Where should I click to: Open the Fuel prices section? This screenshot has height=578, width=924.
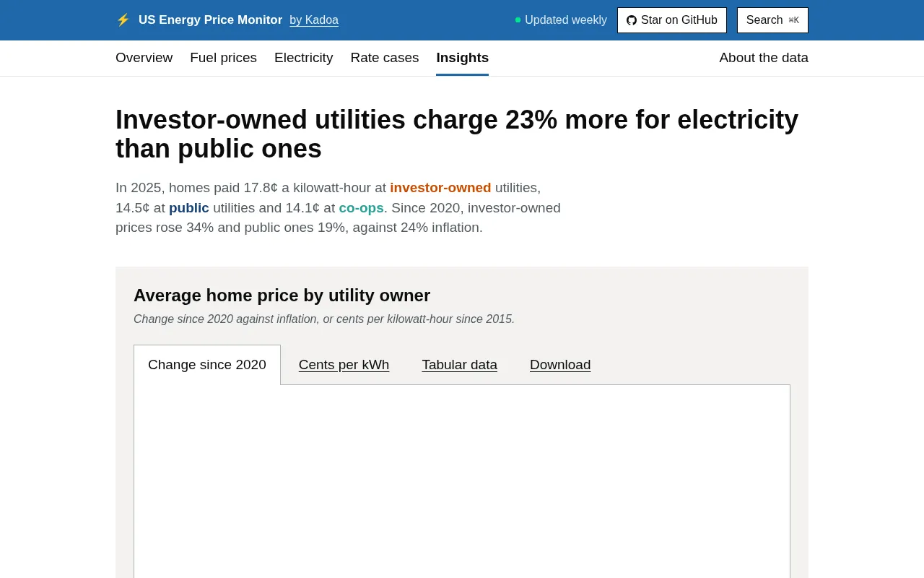point(223,58)
